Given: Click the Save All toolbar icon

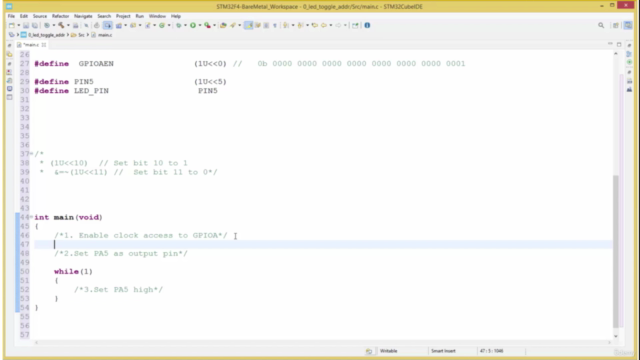Looking at the screenshot, I should (x=35, y=25).
